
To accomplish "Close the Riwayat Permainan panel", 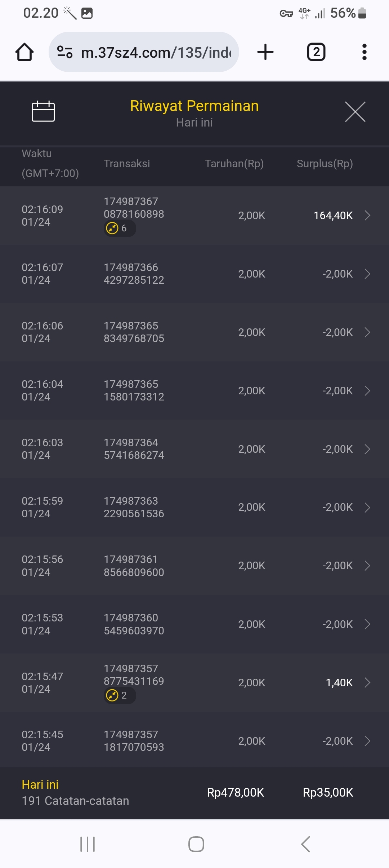I will (x=355, y=112).
